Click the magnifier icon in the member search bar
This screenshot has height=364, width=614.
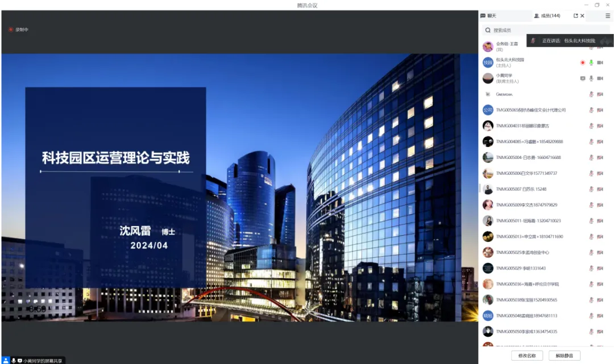pyautogui.click(x=488, y=30)
